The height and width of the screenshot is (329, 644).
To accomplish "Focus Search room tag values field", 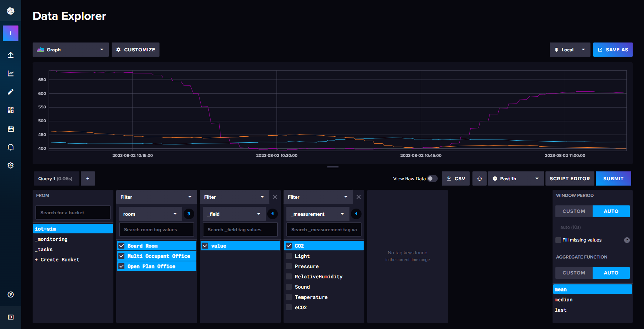I will [157, 229].
